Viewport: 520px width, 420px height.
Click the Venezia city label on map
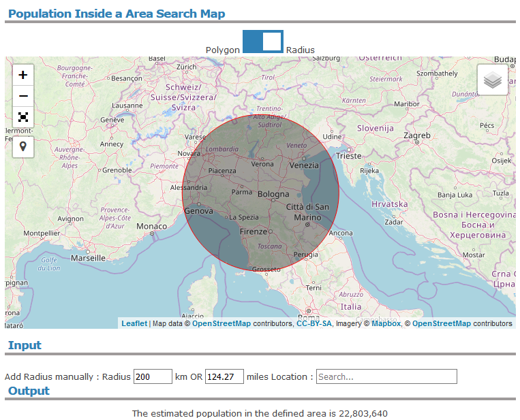tap(304, 165)
